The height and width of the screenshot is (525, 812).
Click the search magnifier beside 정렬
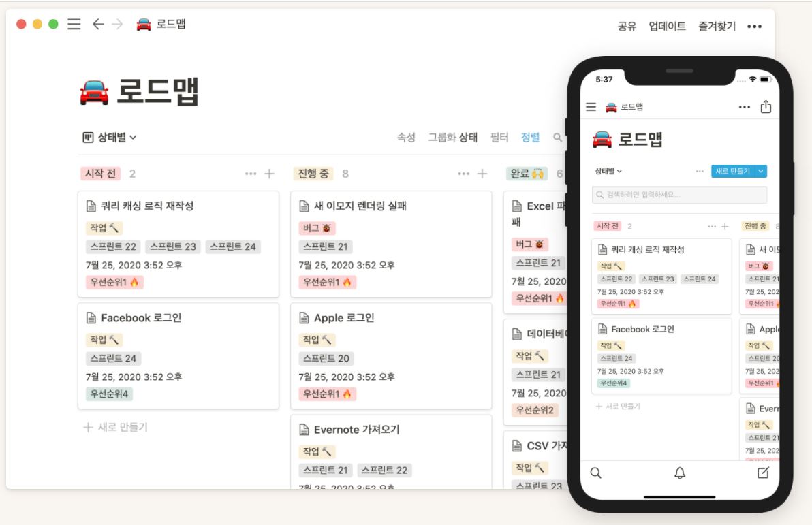click(557, 137)
